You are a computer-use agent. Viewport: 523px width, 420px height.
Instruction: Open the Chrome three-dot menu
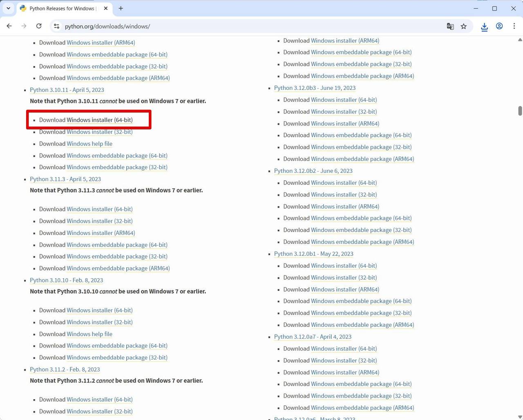pyautogui.click(x=514, y=26)
